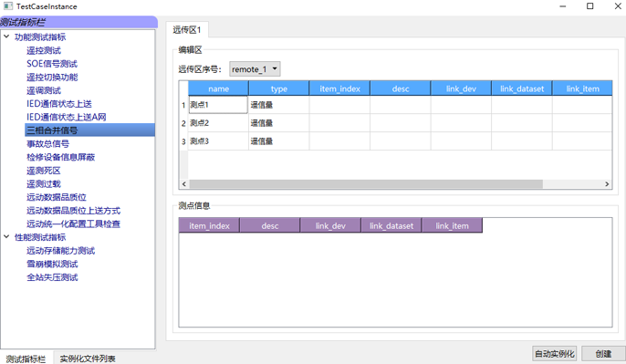This screenshot has width=626, height=364.
Task: Click the 创建 button
Action: [x=603, y=354]
